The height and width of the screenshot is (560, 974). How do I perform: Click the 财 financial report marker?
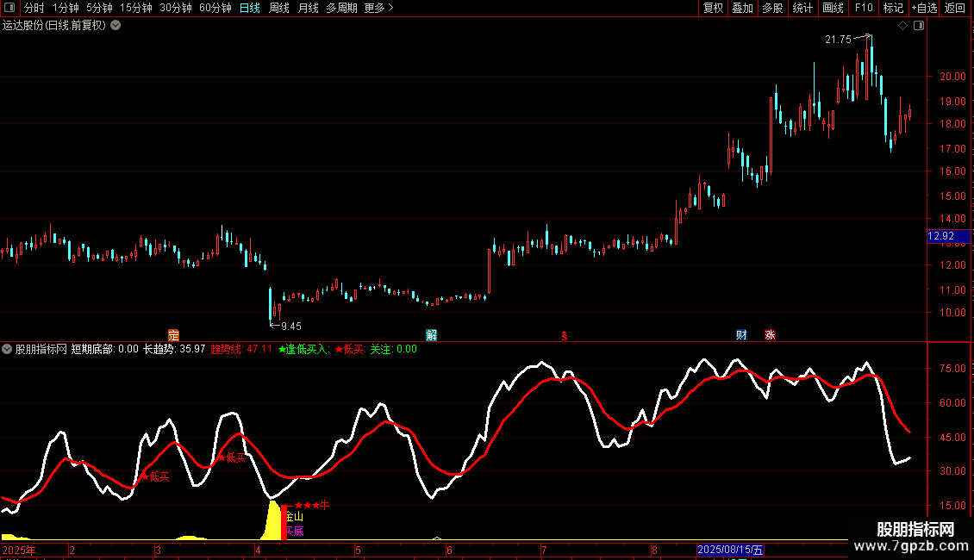(x=741, y=335)
